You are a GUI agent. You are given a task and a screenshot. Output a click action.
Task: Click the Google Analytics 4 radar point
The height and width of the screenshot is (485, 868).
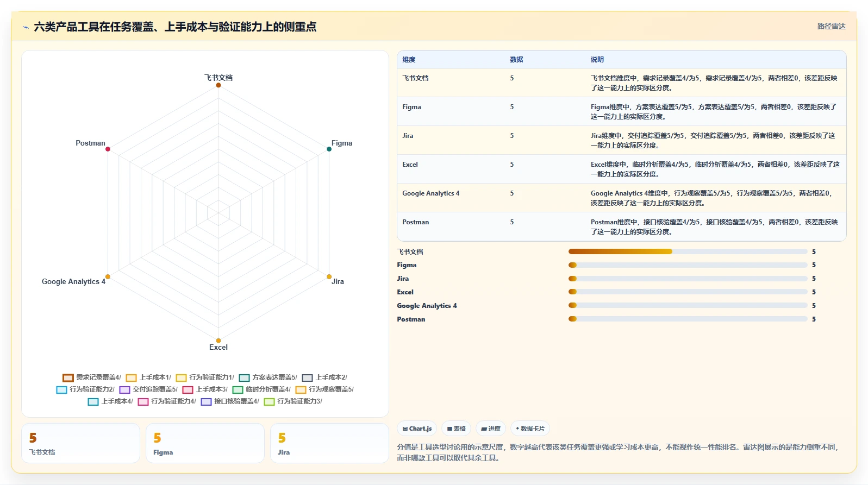(x=108, y=277)
